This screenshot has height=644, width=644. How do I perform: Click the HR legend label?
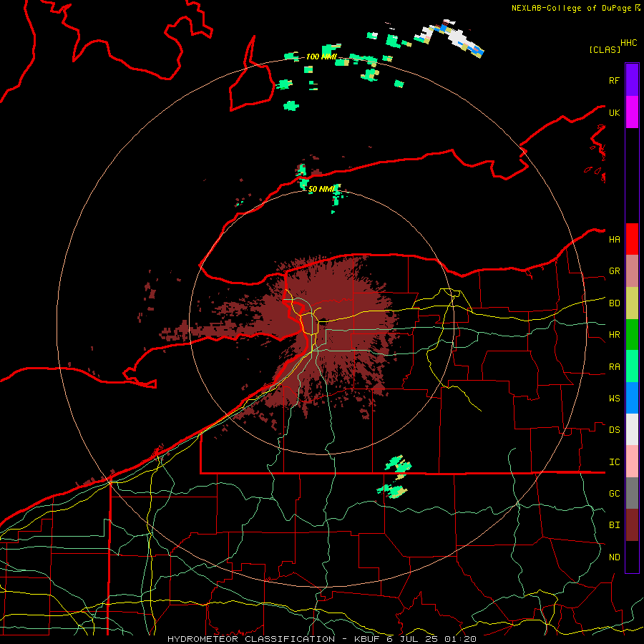click(614, 335)
